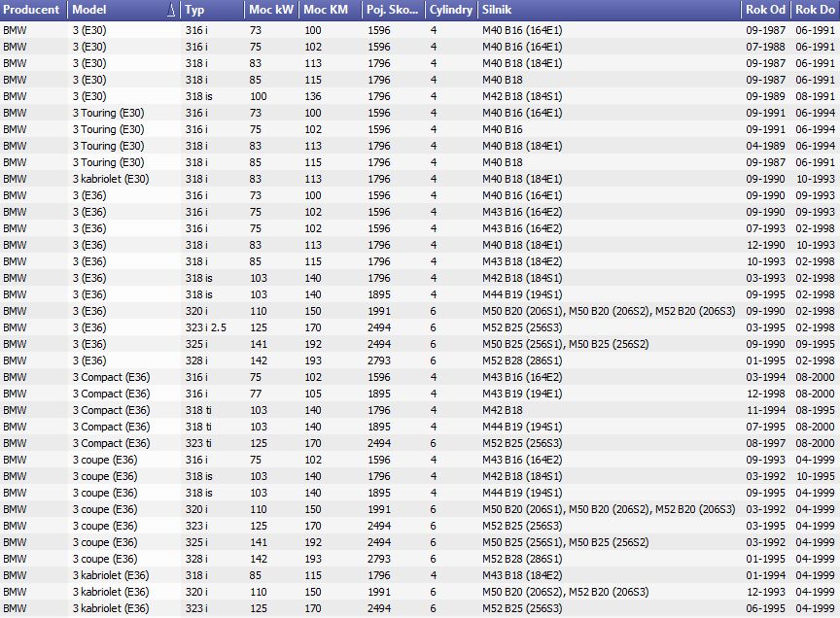This screenshot has height=618, width=840.
Task: Click the 08-1997 Rok Od cell
Action: pyautogui.click(x=765, y=443)
